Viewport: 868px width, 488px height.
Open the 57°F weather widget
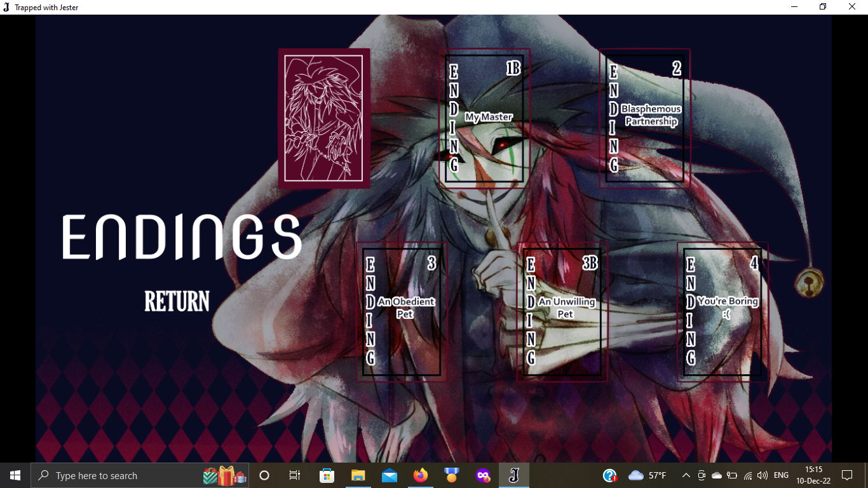648,475
